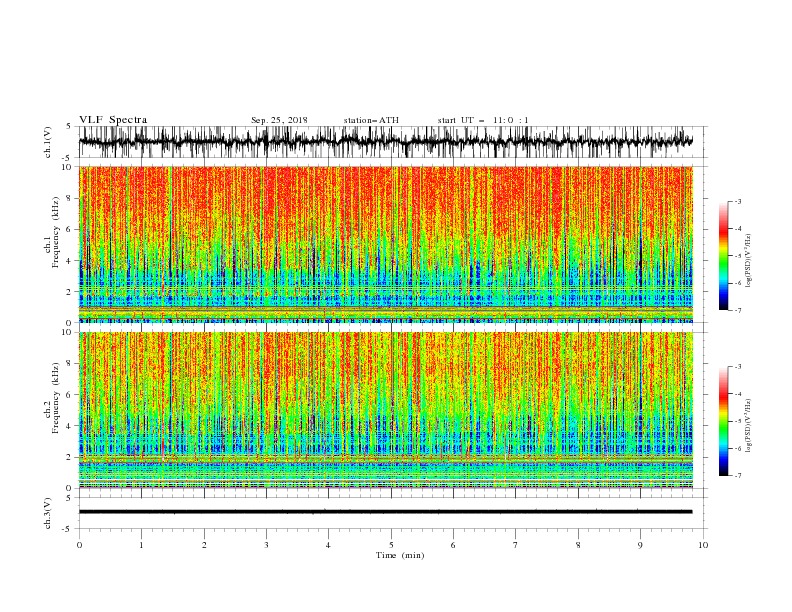Click the ch.1 voltage waveform trace

[385, 141]
